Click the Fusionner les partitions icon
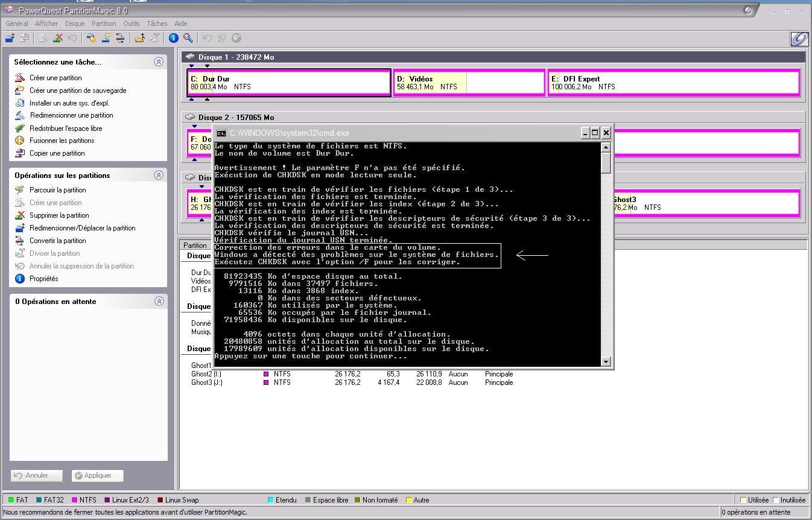This screenshot has width=812, height=520. pos(20,141)
